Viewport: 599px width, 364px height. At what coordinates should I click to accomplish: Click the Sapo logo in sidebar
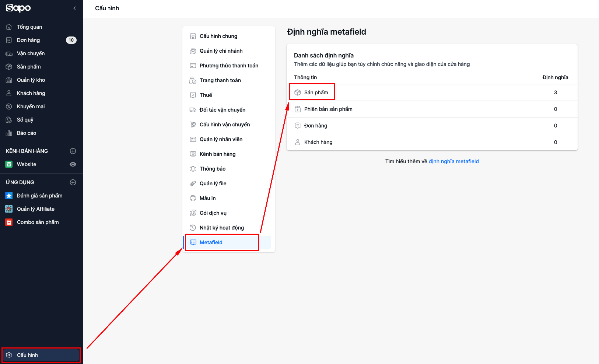(18, 8)
